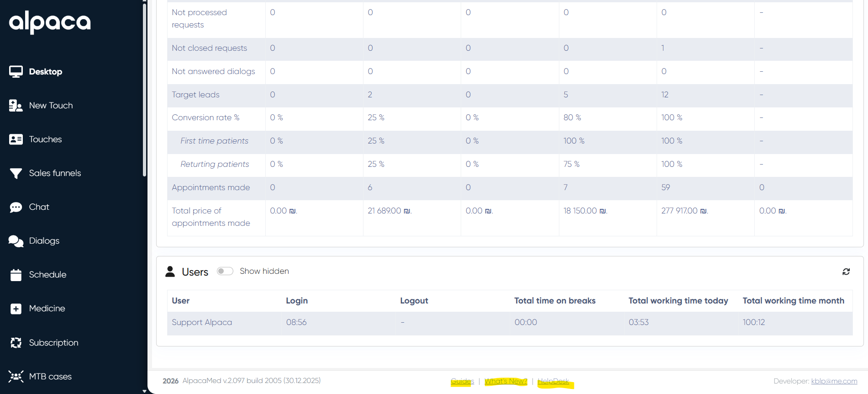Refresh the Users panel
The height and width of the screenshot is (394, 868).
tap(846, 272)
